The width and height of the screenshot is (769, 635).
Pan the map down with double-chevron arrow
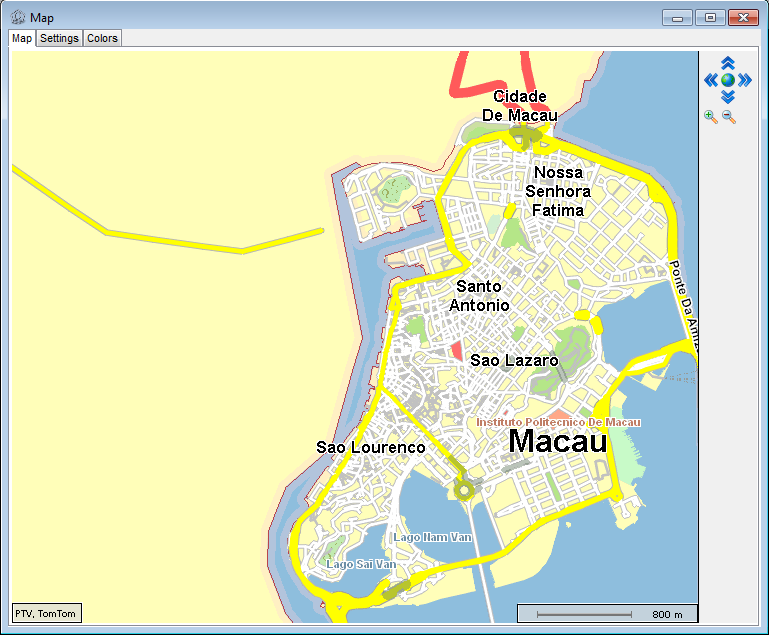(x=728, y=97)
